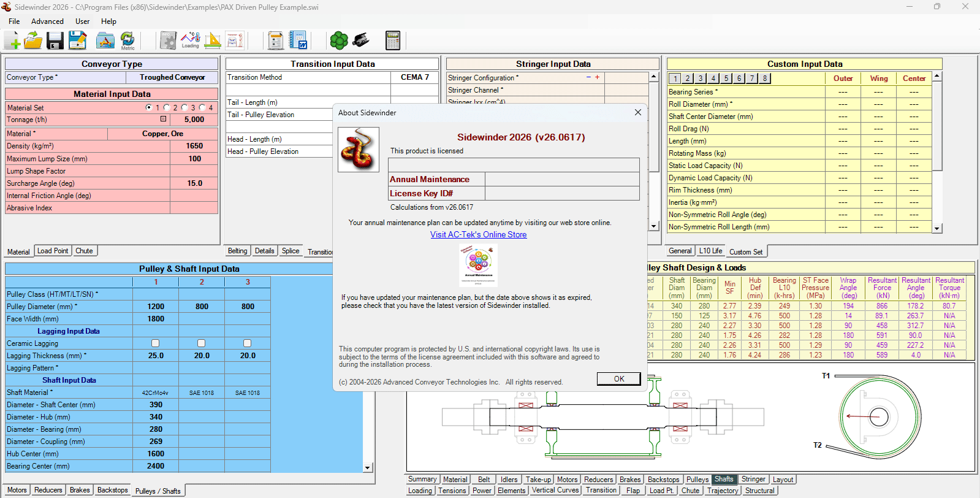Image resolution: width=980 pixels, height=498 pixels.
Task: Click the red plus in Stringer Configuration row
Action: [x=597, y=77]
